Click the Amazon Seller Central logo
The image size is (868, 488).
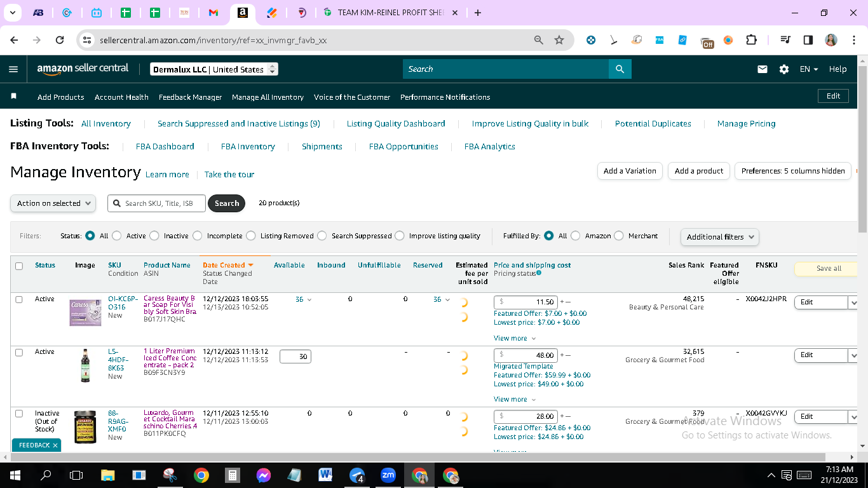point(83,69)
